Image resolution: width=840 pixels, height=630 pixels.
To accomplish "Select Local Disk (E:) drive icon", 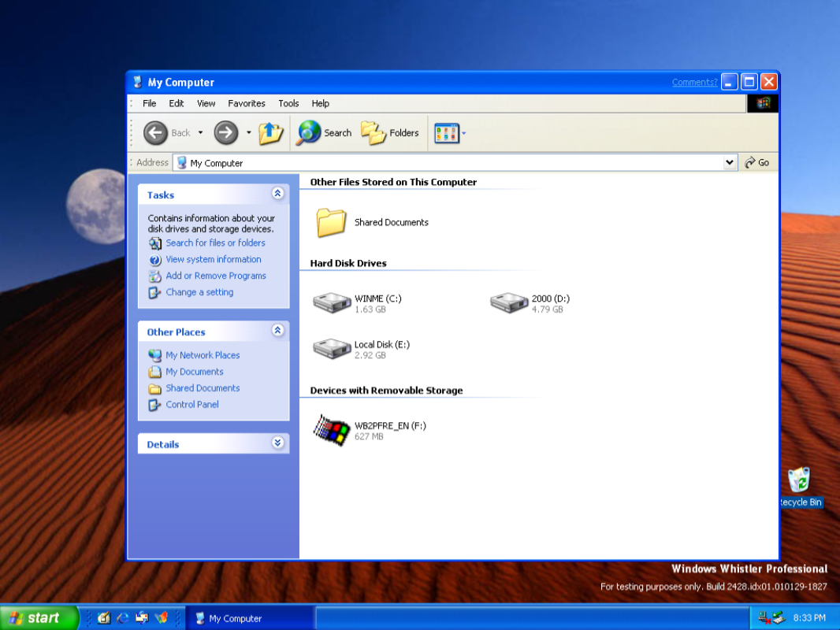I will click(332, 349).
